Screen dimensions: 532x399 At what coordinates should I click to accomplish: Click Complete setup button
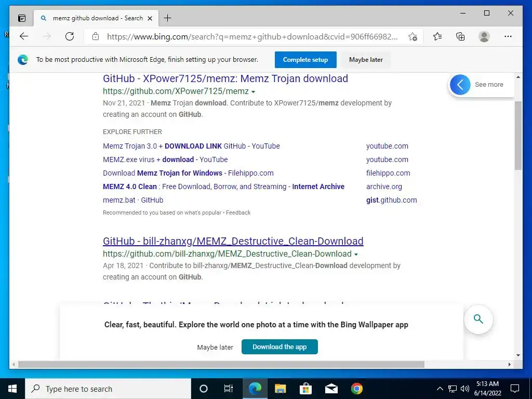(305, 60)
